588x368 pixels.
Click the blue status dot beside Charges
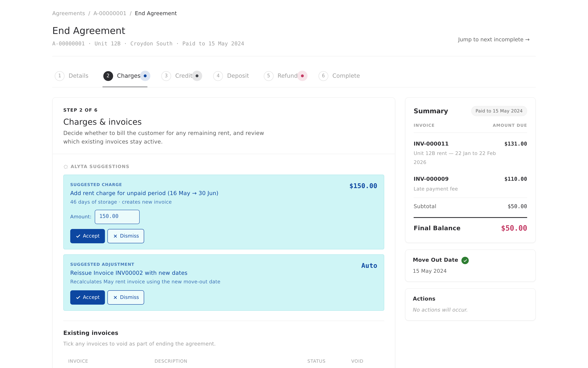point(145,76)
